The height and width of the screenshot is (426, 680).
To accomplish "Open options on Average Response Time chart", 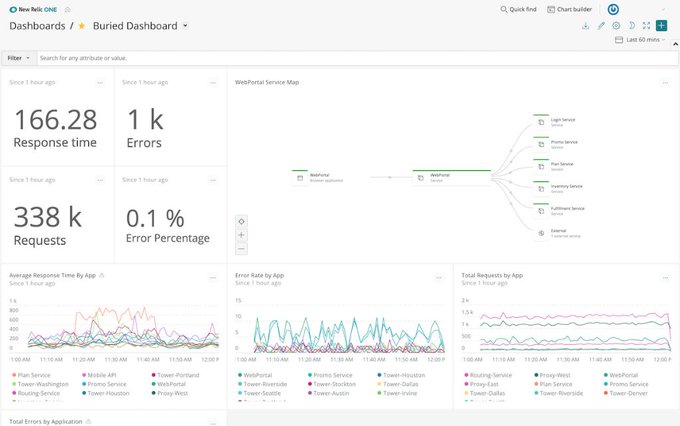I will 213,278.
